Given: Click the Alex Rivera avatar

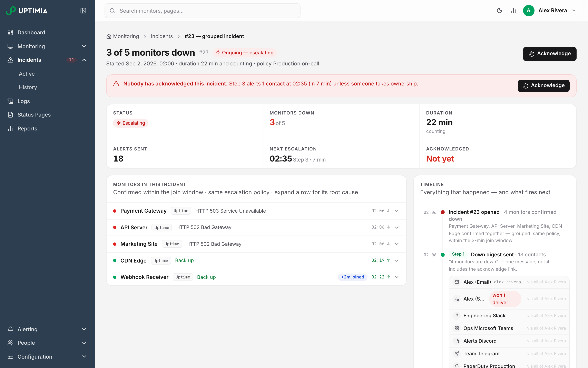Looking at the screenshot, I should pos(528,10).
